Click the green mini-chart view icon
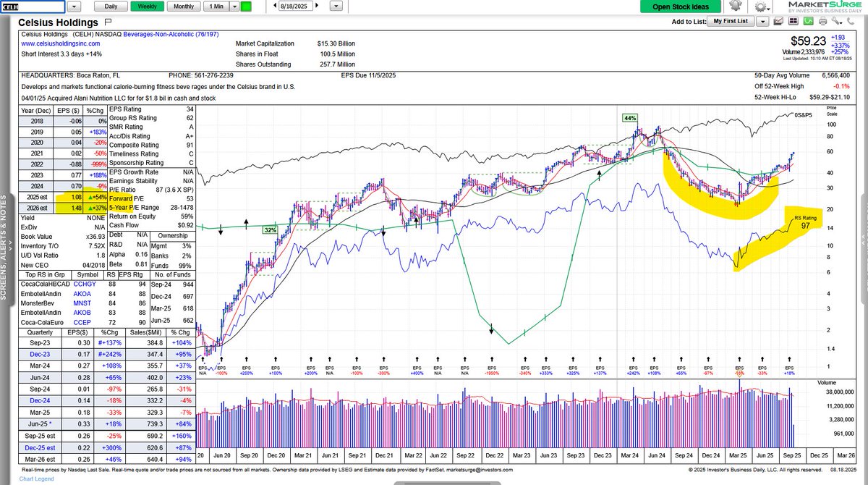This screenshot has width=868, height=485. click(808, 21)
